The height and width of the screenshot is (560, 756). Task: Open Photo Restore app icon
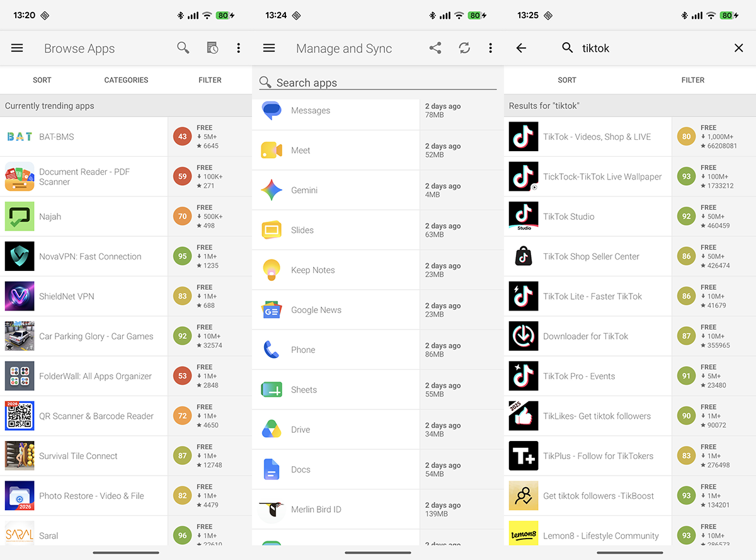pos(20,496)
